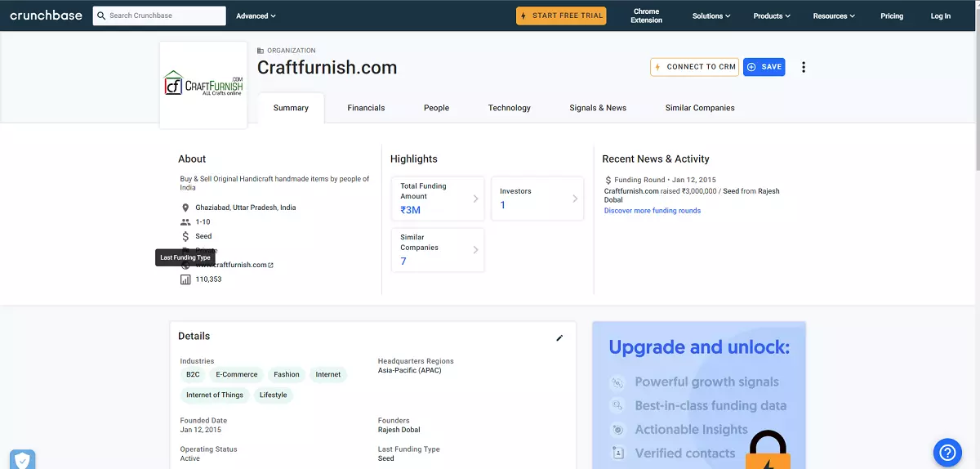This screenshot has height=469, width=980.
Task: Click the CraftFurnish logo thumbnail
Action: coord(203,84)
